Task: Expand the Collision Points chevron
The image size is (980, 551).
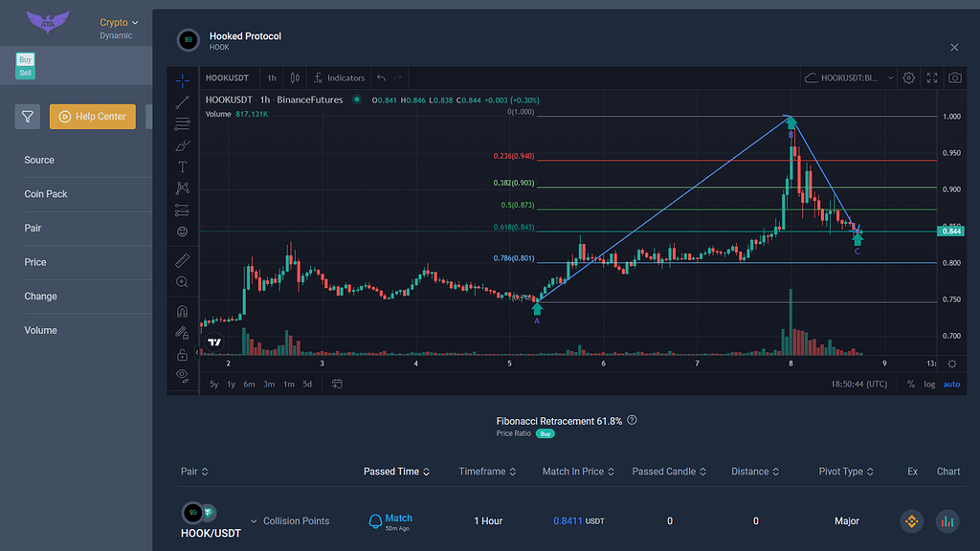Action: tap(254, 521)
